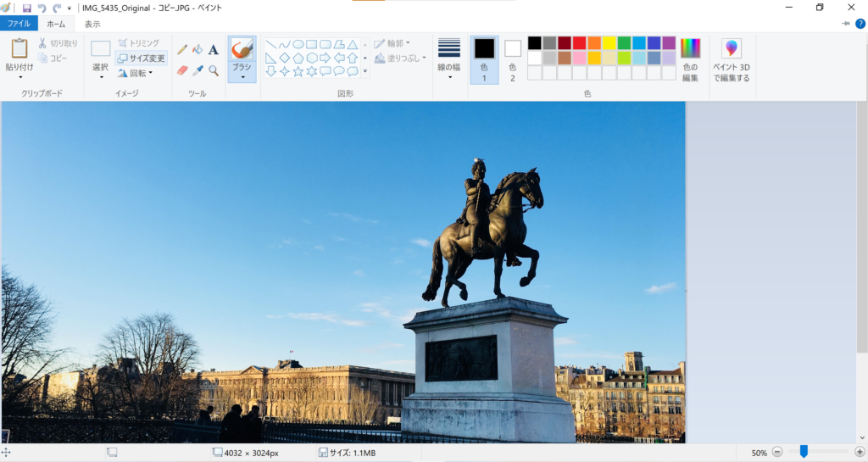Select the Fill with color bucket tool
The width and height of the screenshot is (868, 462).
point(198,50)
